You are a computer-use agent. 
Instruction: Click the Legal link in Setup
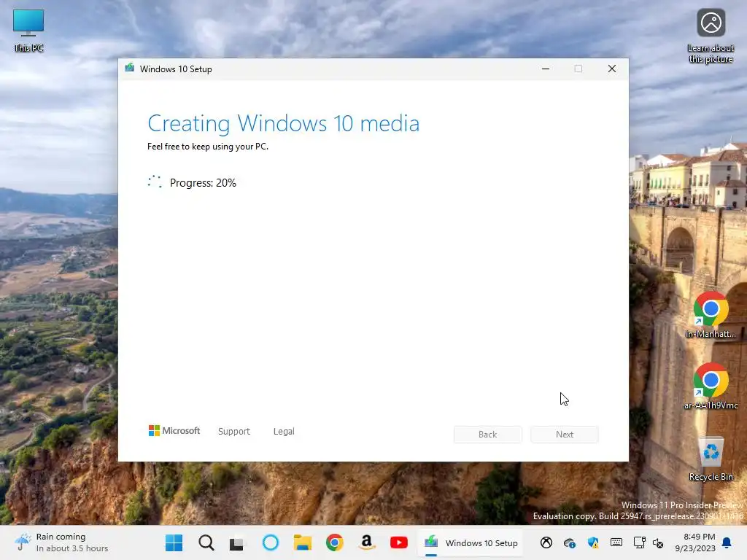[284, 432]
